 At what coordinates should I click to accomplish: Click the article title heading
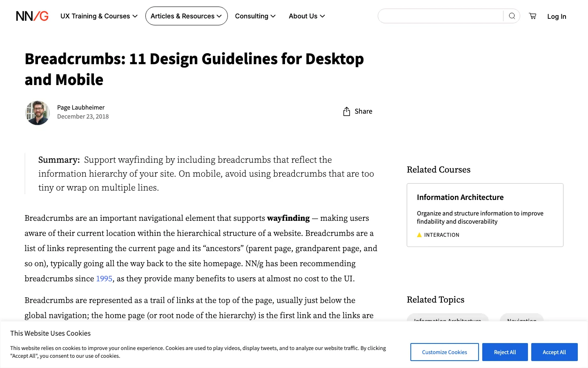[194, 69]
